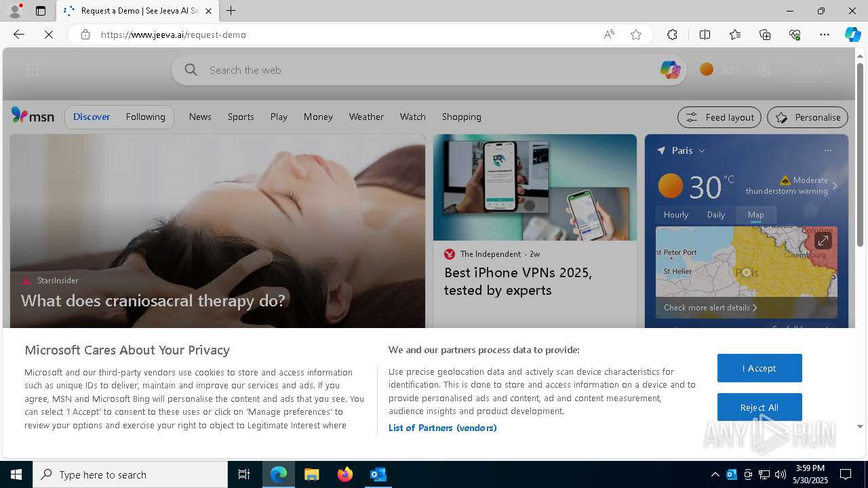Viewport: 868px width, 488px height.
Task: Click the magnifier search icon
Action: click(191, 70)
